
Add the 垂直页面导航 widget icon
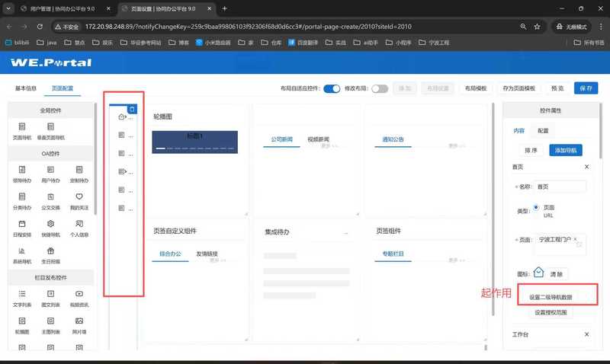point(50,126)
